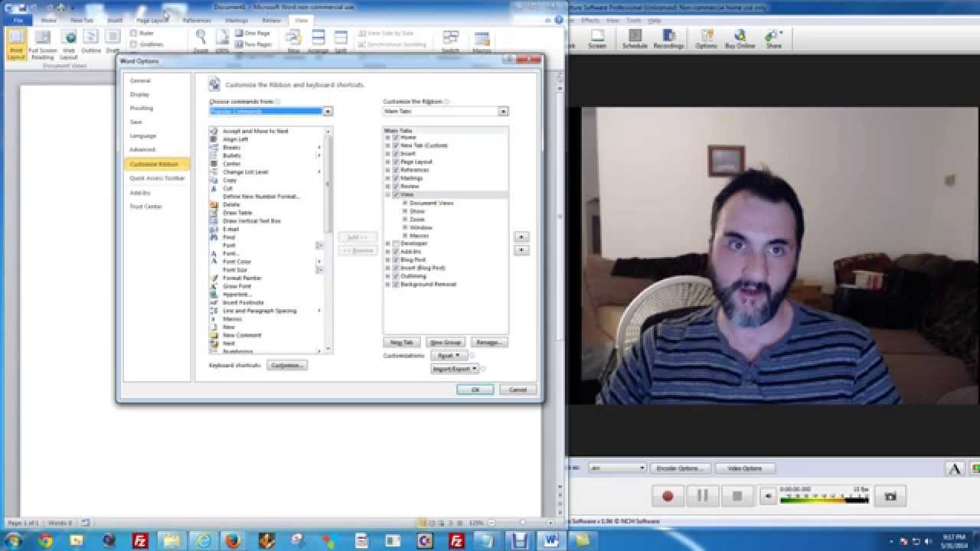The height and width of the screenshot is (551, 980).
Task: Expand the References tab tree node
Action: (x=387, y=170)
